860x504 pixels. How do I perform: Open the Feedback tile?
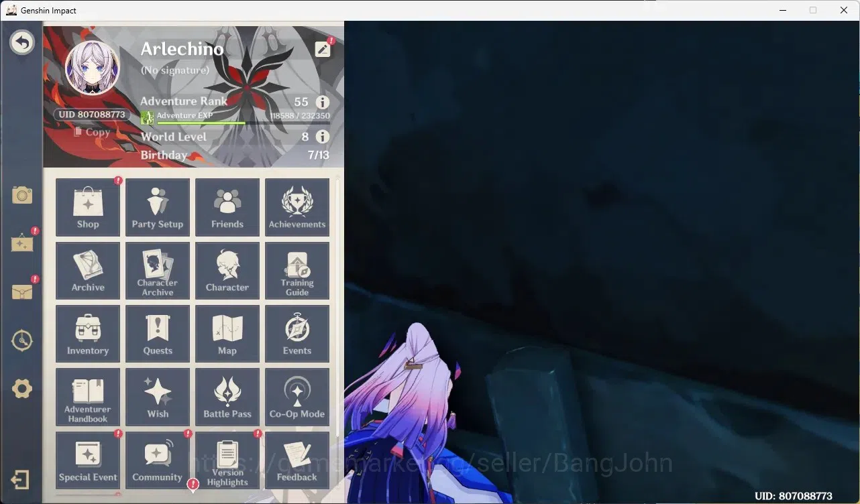pyautogui.click(x=297, y=460)
